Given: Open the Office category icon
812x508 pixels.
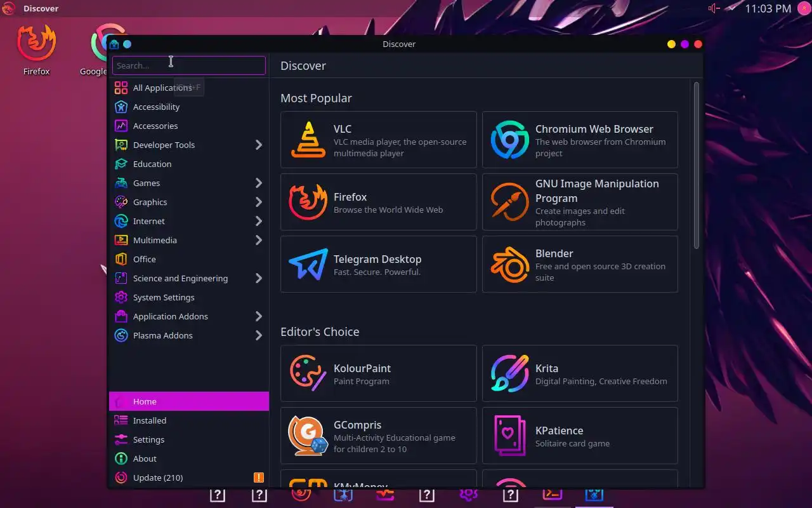Looking at the screenshot, I should [x=121, y=259].
